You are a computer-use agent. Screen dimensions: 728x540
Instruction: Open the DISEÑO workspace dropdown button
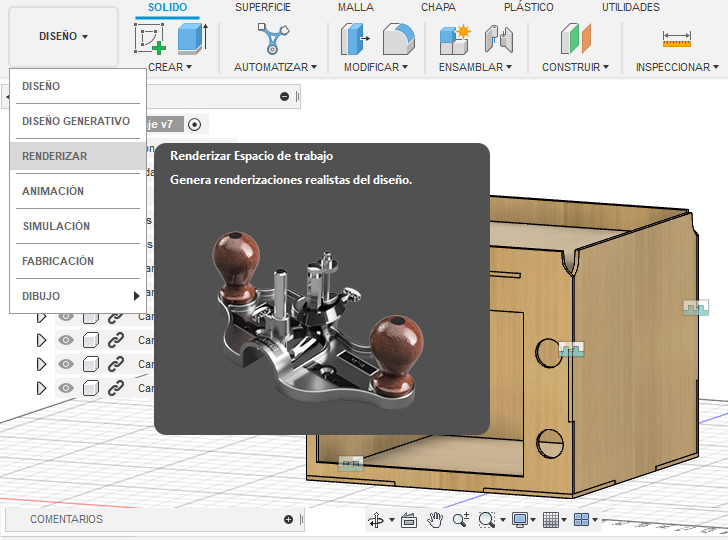coord(64,36)
